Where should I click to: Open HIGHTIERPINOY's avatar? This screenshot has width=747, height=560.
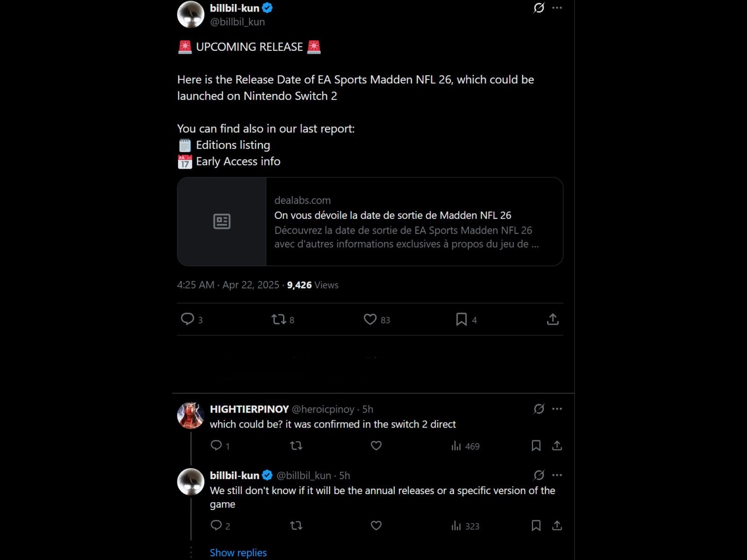pos(190,415)
